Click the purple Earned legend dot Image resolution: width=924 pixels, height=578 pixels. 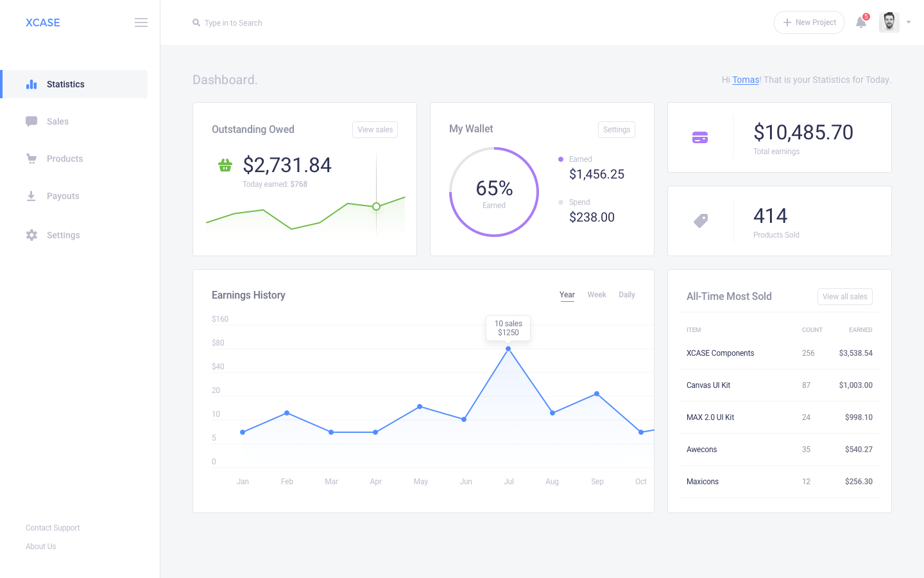click(x=561, y=159)
